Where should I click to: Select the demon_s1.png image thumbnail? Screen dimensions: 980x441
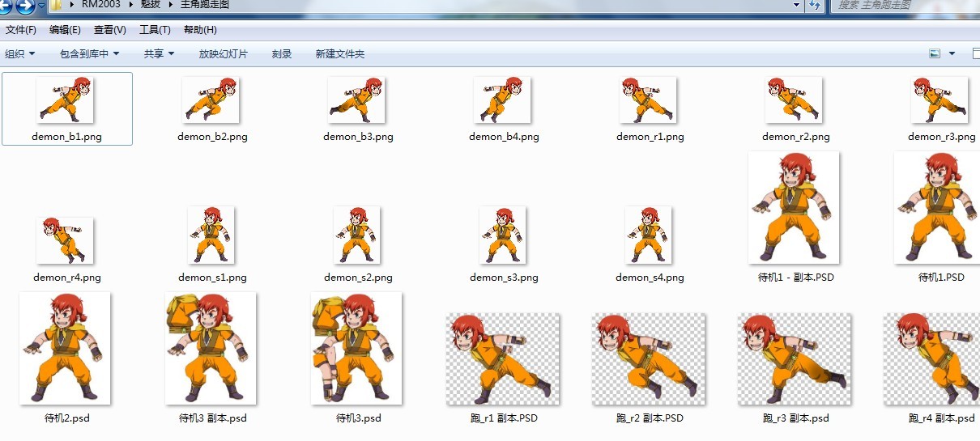tap(211, 235)
